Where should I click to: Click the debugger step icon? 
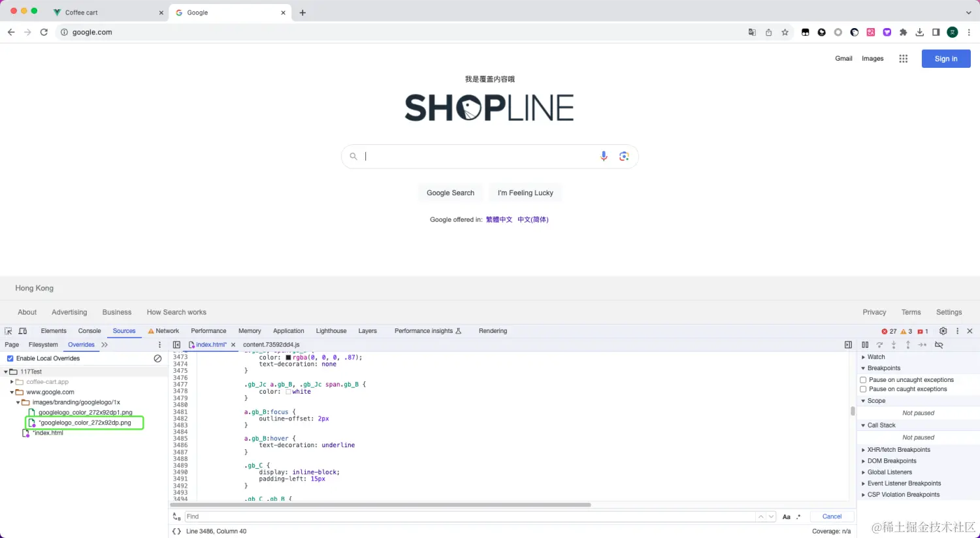click(923, 345)
